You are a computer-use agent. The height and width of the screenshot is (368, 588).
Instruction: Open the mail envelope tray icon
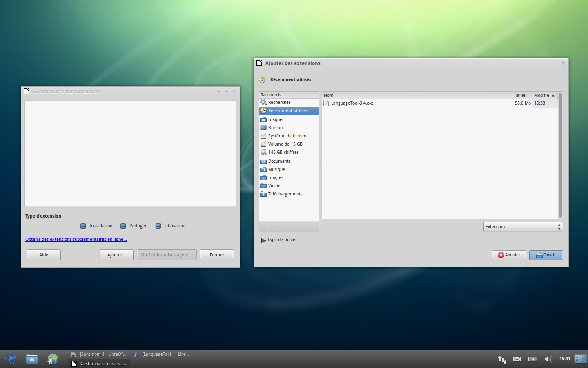(517, 359)
